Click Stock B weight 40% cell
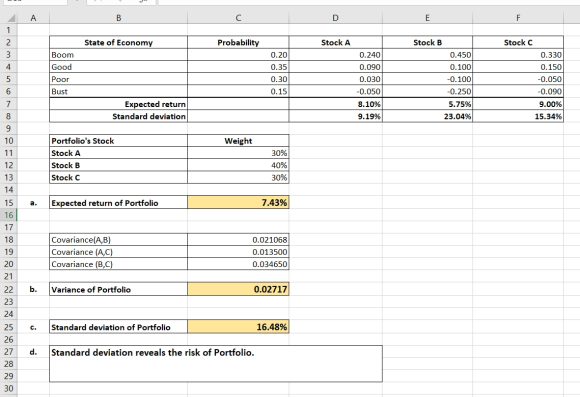 click(238, 165)
